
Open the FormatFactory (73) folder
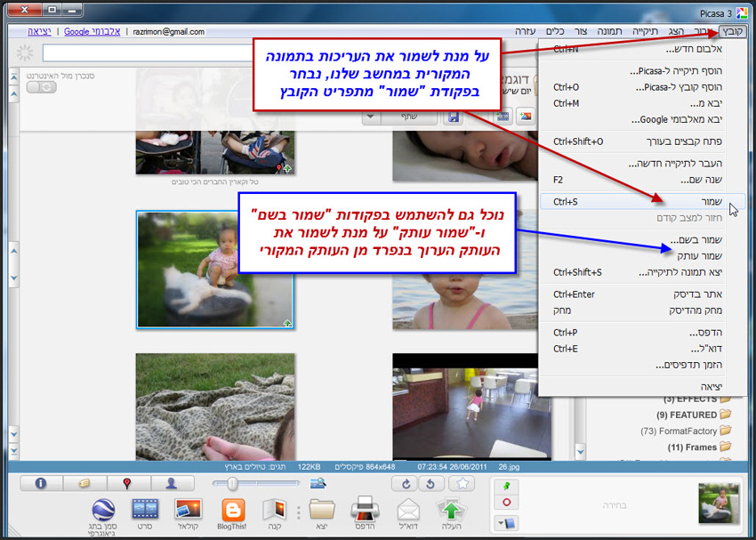[686, 431]
